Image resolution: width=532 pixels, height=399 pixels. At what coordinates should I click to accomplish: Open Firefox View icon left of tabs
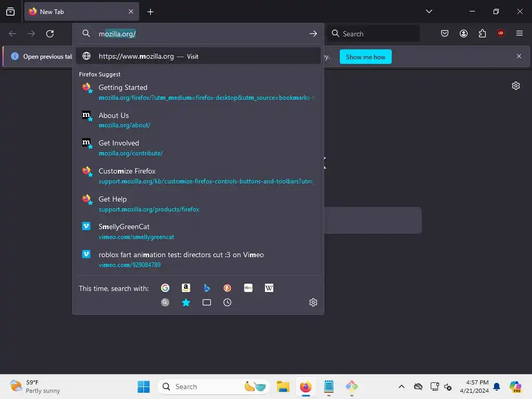pyautogui.click(x=10, y=11)
